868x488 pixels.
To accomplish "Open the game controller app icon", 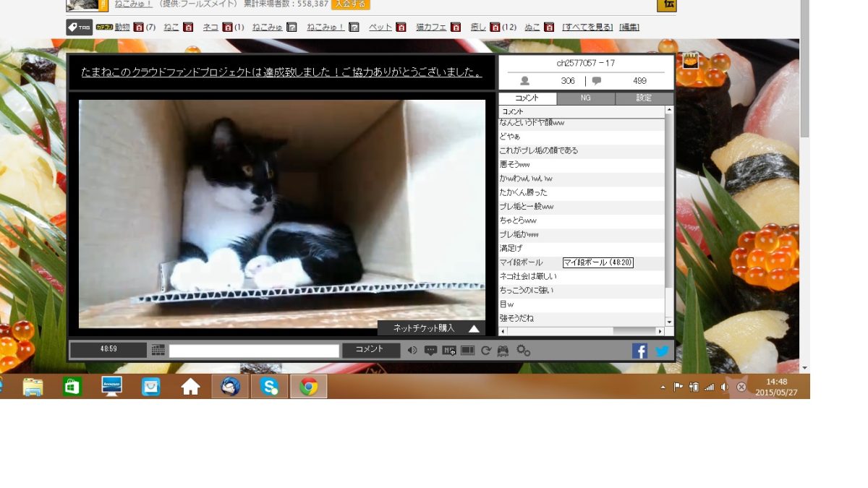I will [x=503, y=351].
